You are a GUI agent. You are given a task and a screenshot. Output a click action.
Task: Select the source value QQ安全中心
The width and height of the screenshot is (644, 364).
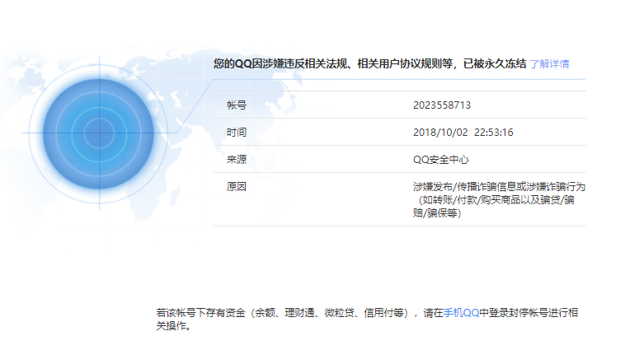440,159
